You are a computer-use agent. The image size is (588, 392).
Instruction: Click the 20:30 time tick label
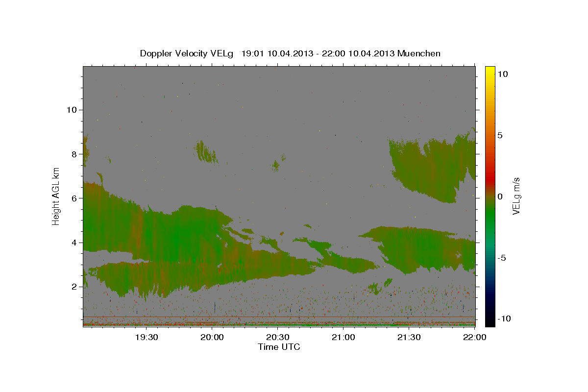tap(278, 337)
